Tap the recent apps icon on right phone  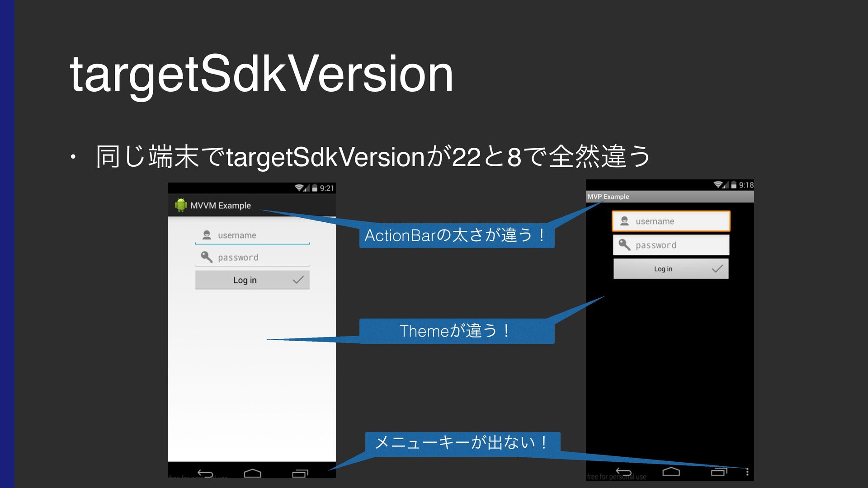click(719, 472)
